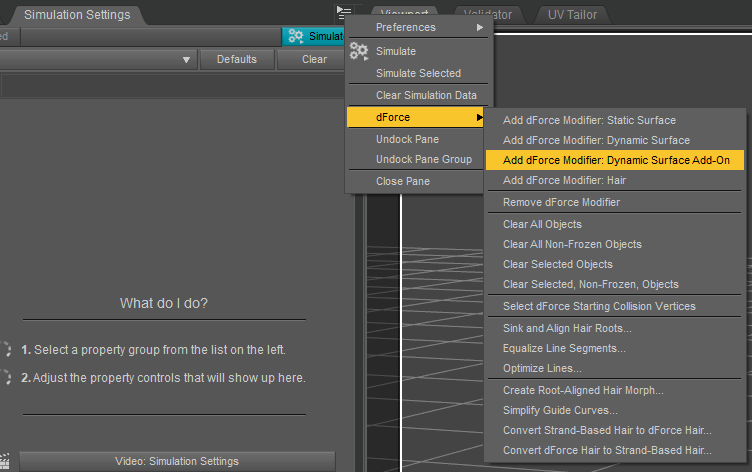
Task: Switch to the UV Tailor tab
Action: [572, 15]
